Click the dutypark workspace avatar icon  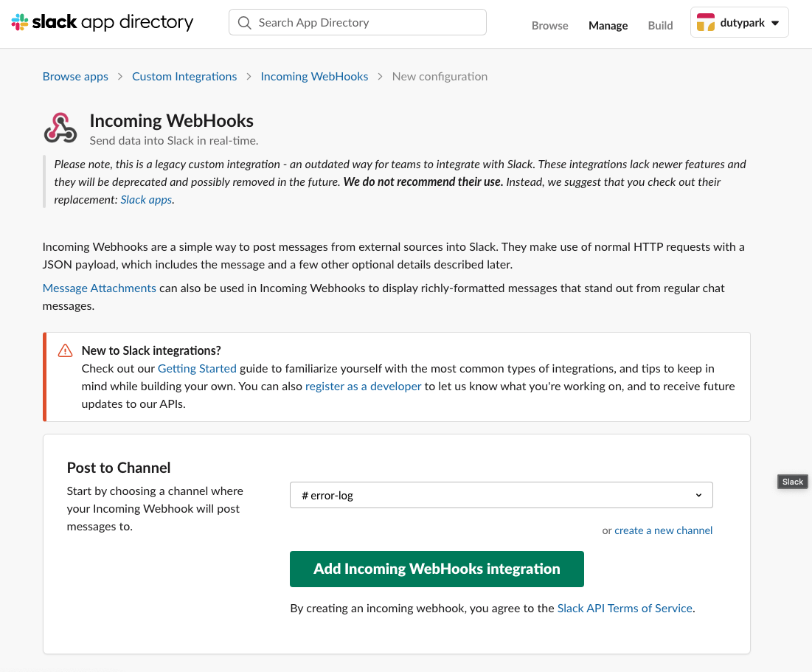coord(705,22)
